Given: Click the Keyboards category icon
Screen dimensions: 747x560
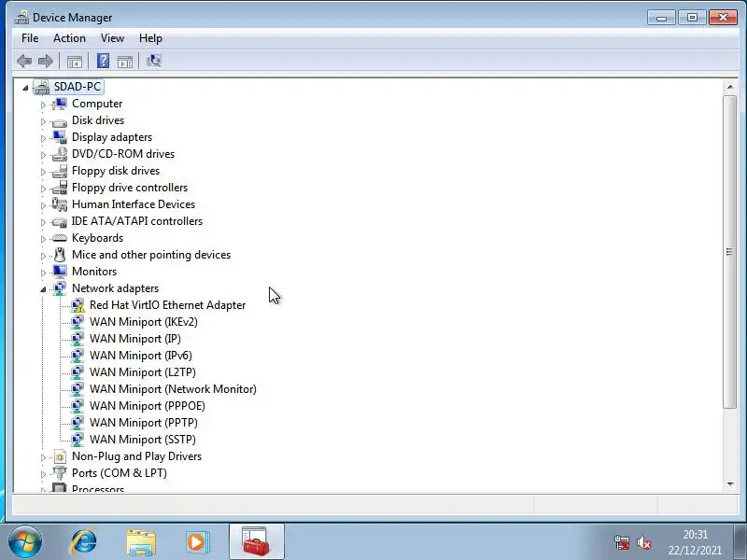Looking at the screenshot, I should (x=60, y=238).
